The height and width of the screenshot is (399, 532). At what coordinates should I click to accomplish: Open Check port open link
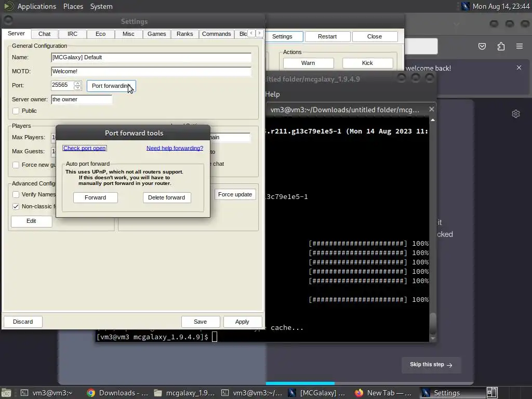coord(85,148)
